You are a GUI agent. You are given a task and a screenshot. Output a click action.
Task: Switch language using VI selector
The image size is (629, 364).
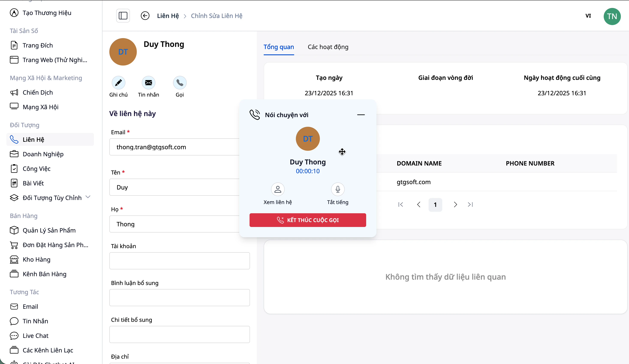[588, 16]
